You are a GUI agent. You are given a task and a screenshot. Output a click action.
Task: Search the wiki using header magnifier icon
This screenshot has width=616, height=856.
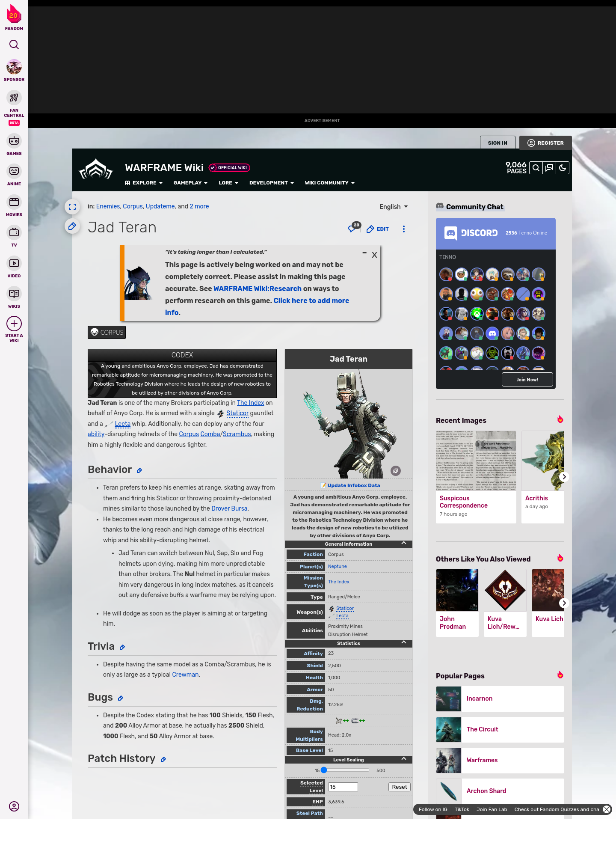click(536, 168)
